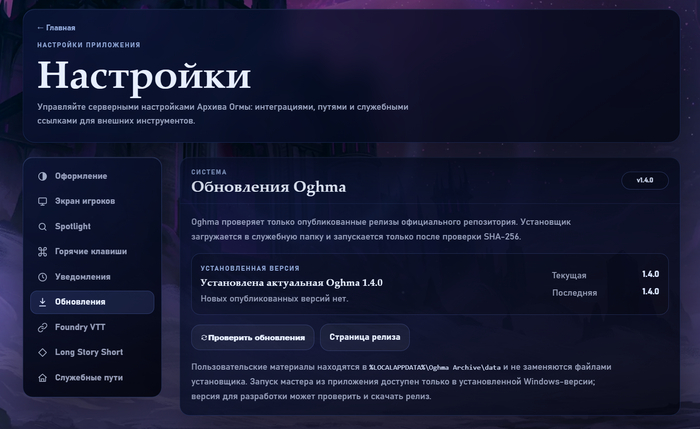Click the Настройки page heading
The height and width of the screenshot is (429, 700).
tap(144, 76)
